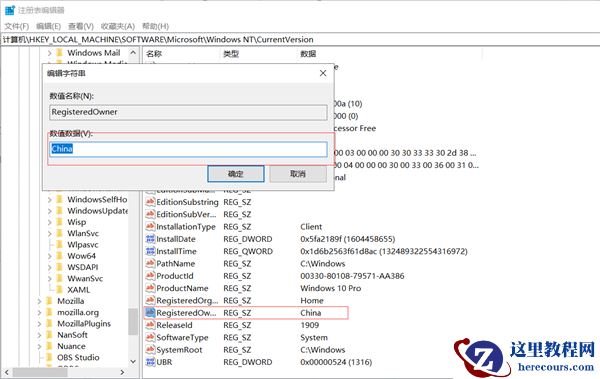Expand the mozilla.org tree node

pyautogui.click(x=39, y=312)
